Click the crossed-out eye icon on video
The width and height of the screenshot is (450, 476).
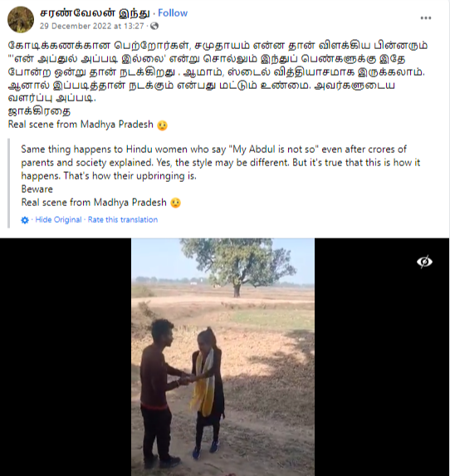424,262
